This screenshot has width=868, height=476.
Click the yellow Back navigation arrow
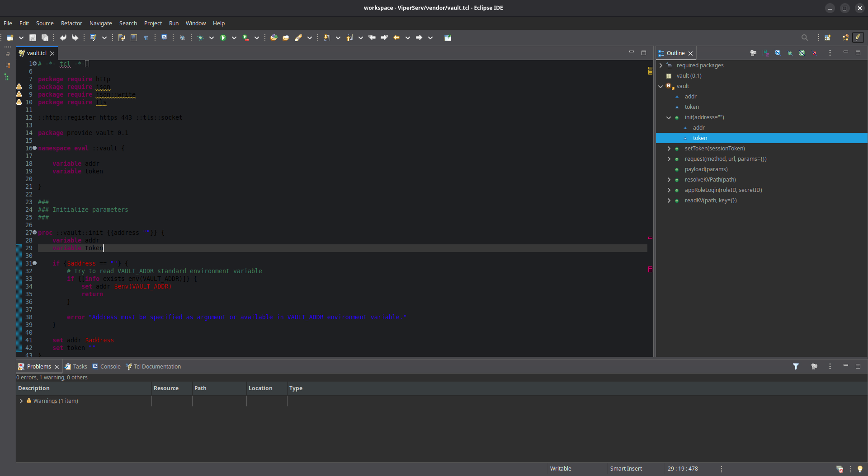[x=396, y=38]
